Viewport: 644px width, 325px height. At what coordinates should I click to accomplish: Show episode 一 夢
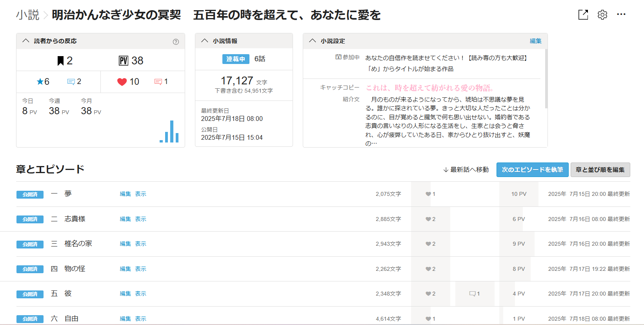point(141,194)
